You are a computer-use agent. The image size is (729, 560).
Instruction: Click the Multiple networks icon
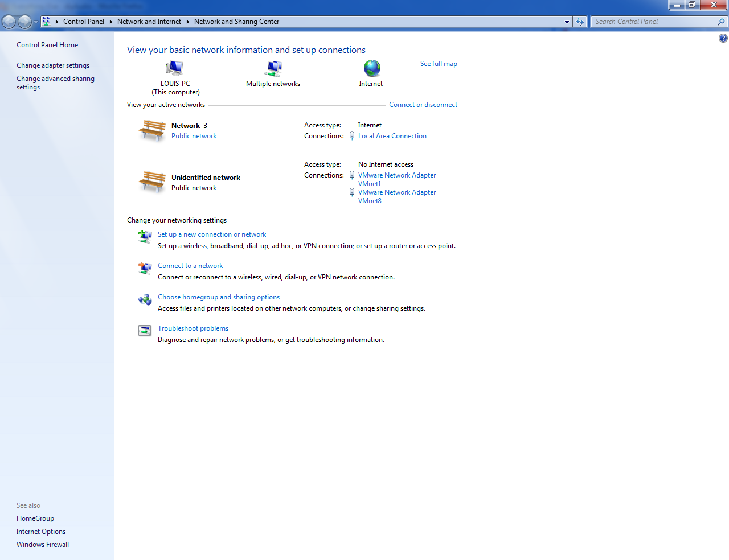point(274,68)
